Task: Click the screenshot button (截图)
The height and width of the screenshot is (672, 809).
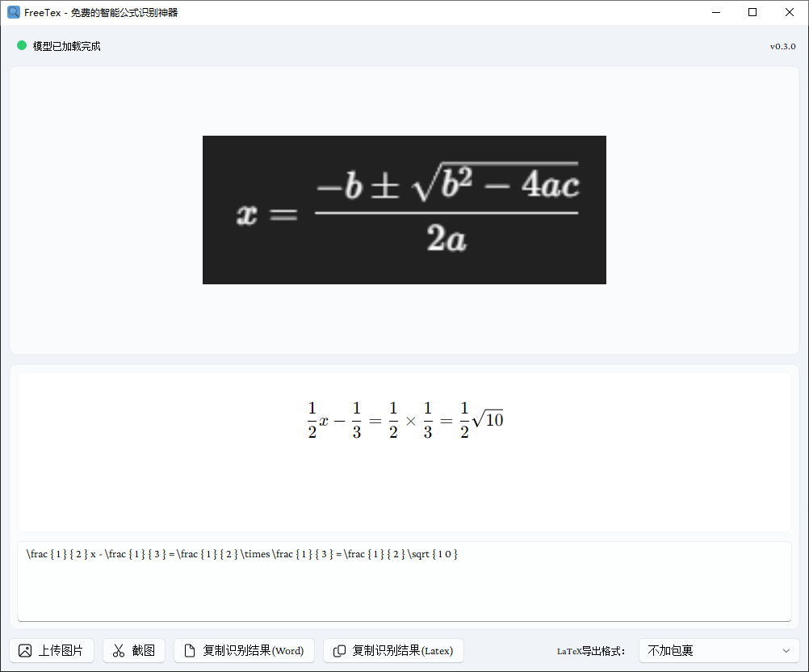Action: [134, 650]
